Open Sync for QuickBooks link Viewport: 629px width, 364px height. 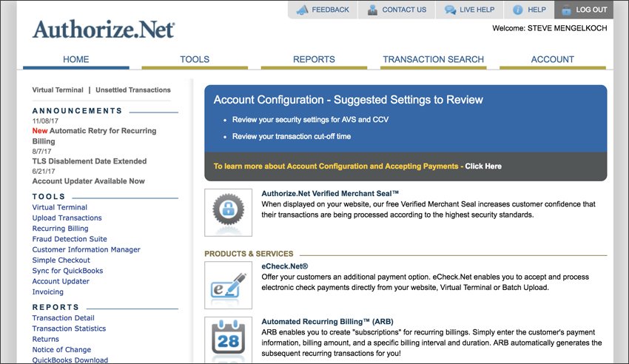67,271
